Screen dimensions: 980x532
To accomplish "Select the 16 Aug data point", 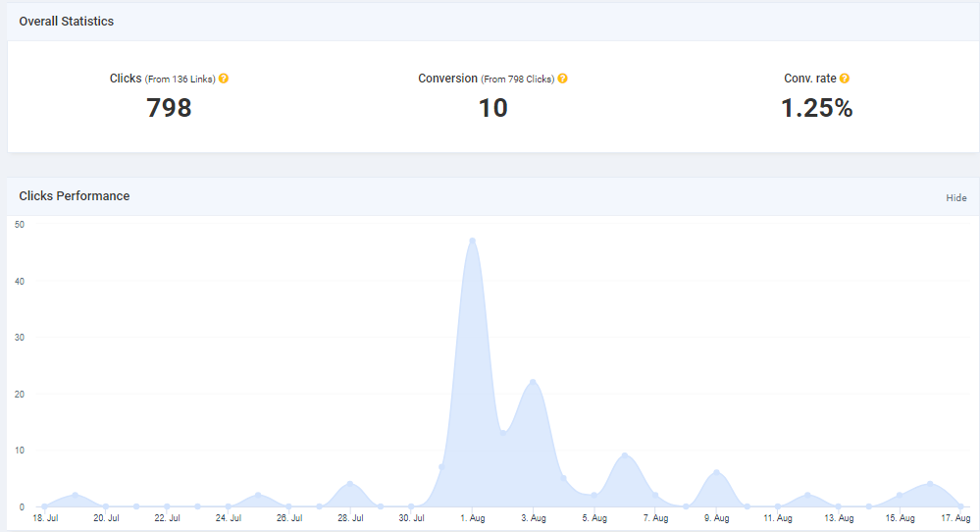I will pyautogui.click(x=930, y=484).
